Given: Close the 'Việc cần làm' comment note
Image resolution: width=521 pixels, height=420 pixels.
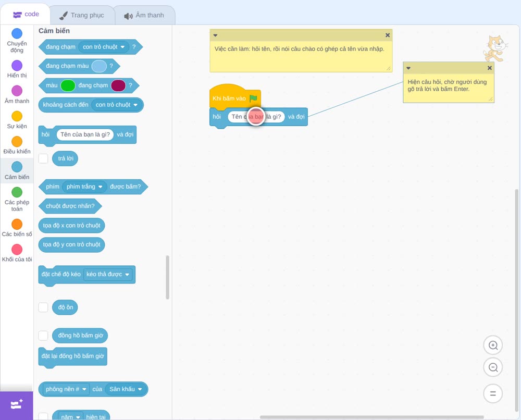Looking at the screenshot, I should (388, 35).
